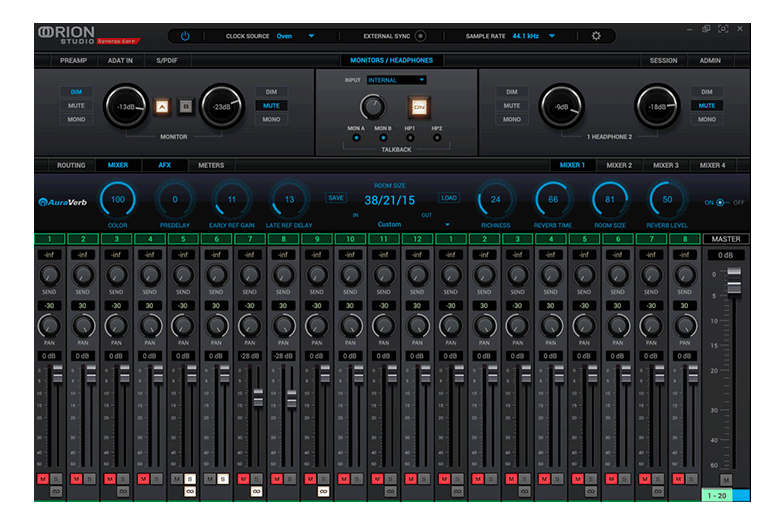The image size is (784, 525).
Task: Toggle solo on mixer channel 5
Action: tap(189, 479)
